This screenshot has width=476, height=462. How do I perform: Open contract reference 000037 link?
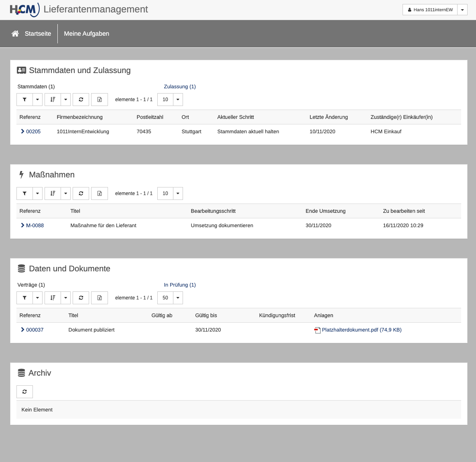(x=35, y=330)
